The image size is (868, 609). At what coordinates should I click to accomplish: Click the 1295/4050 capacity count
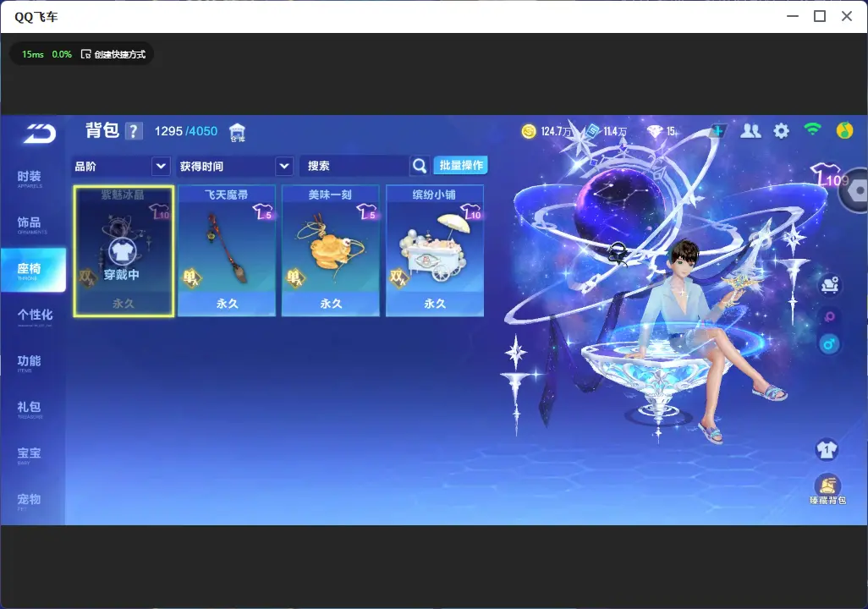186,131
